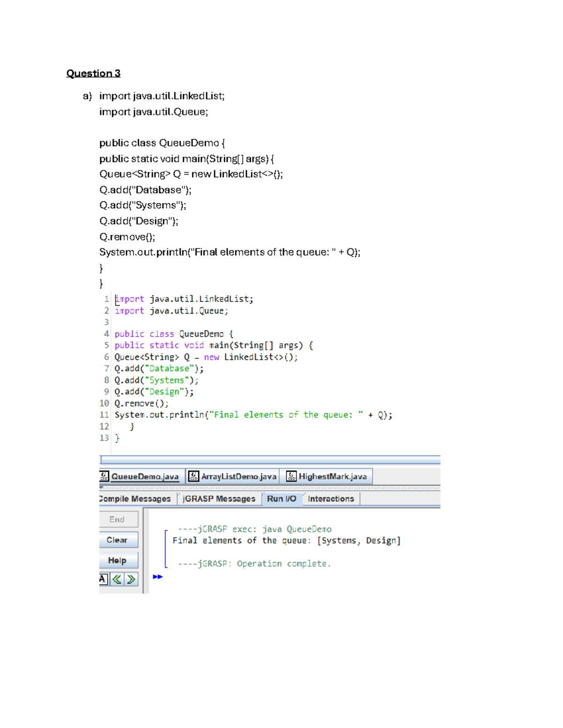Screen dimensions: 563x728
Task: Switch to the ArrayListDemo.java file tab
Action: [x=233, y=476]
